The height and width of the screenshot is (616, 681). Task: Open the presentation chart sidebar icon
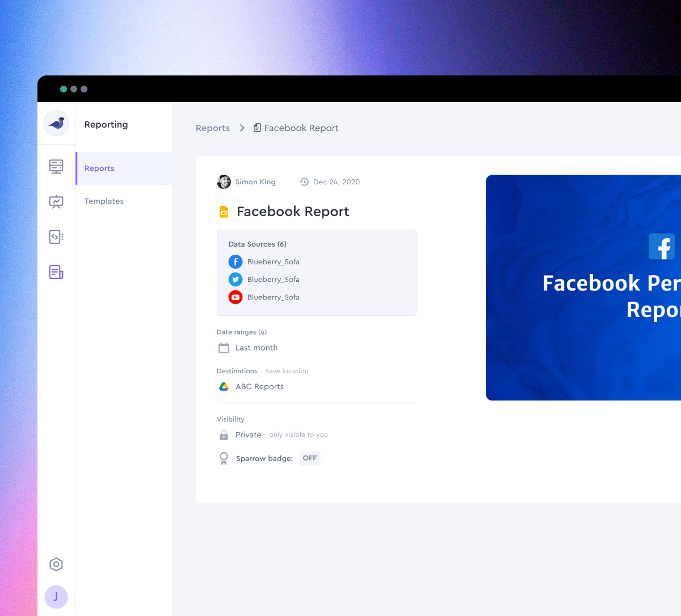click(56, 202)
